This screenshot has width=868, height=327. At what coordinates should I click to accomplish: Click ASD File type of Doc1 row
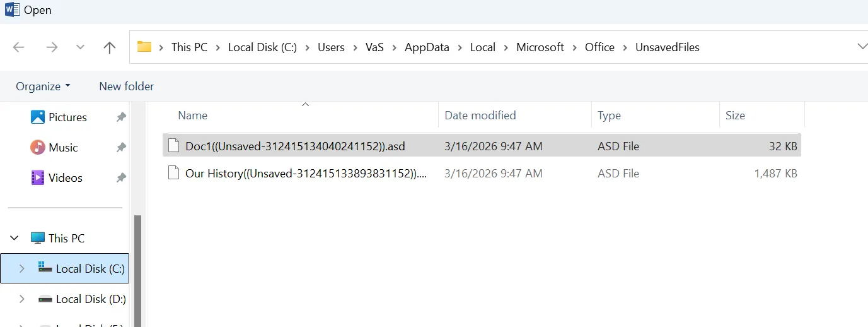[618, 146]
